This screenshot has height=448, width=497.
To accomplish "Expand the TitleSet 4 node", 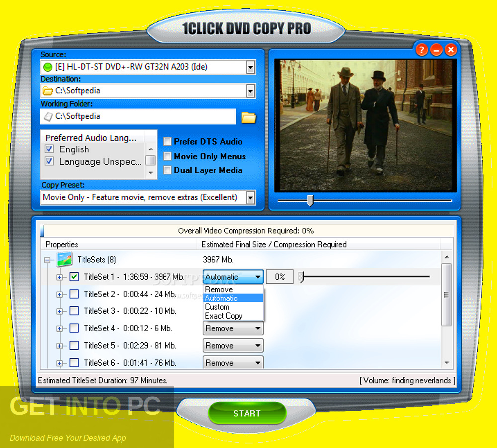I will pyautogui.click(x=59, y=329).
